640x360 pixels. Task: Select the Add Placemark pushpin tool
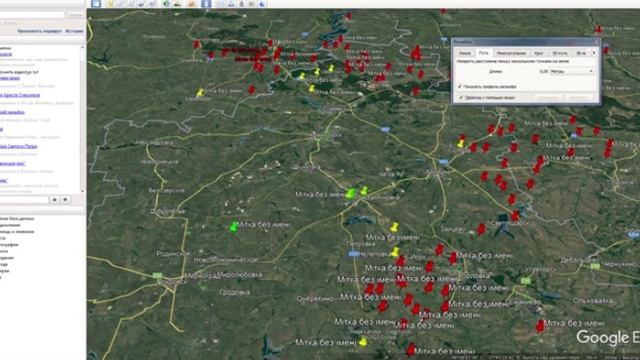point(110,4)
